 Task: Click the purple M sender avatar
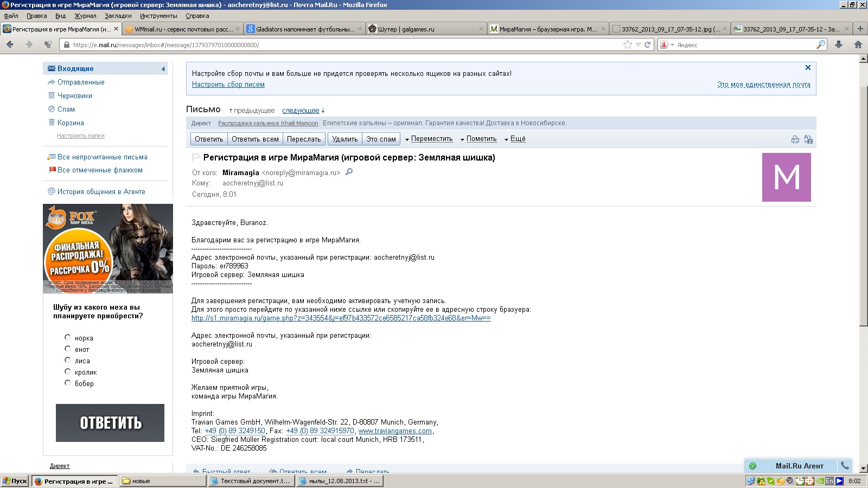click(x=787, y=177)
